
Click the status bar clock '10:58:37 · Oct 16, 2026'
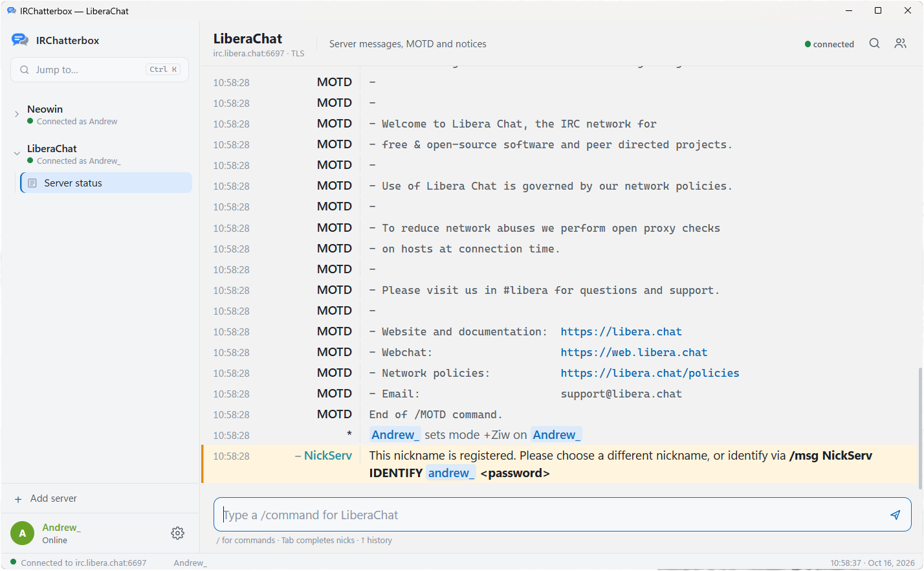872,563
